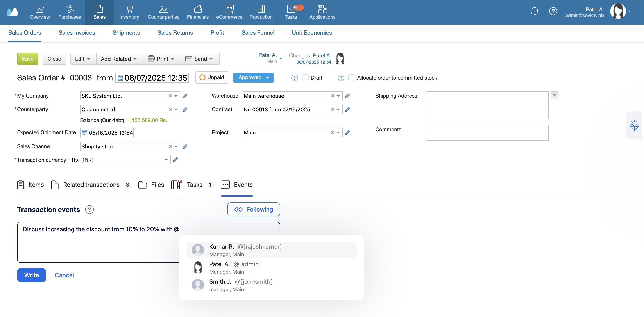Image resolution: width=644 pixels, height=317 pixels.
Task: Open Production section icon
Action: pos(261,9)
